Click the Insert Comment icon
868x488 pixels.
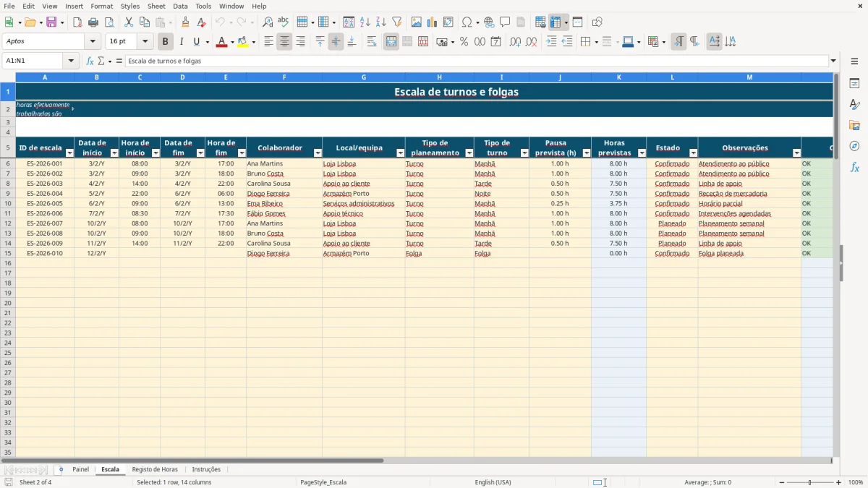pos(505,22)
